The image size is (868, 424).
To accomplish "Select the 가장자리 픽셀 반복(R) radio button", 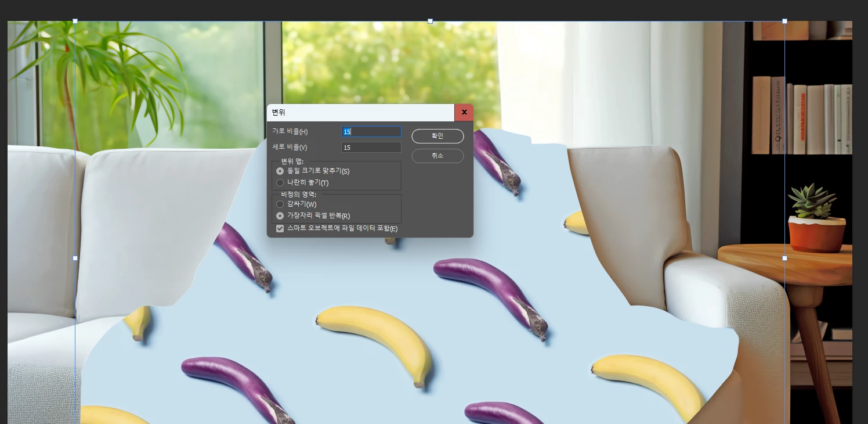I will (x=280, y=216).
